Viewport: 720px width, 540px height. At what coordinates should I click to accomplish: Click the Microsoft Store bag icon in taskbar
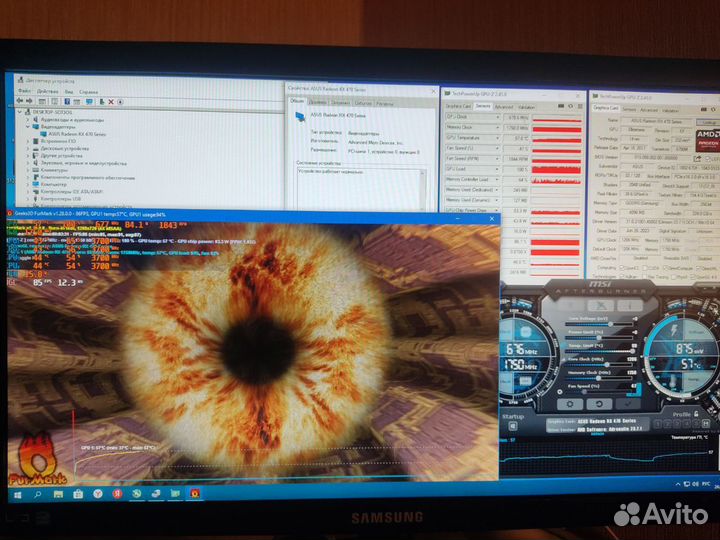click(78, 494)
